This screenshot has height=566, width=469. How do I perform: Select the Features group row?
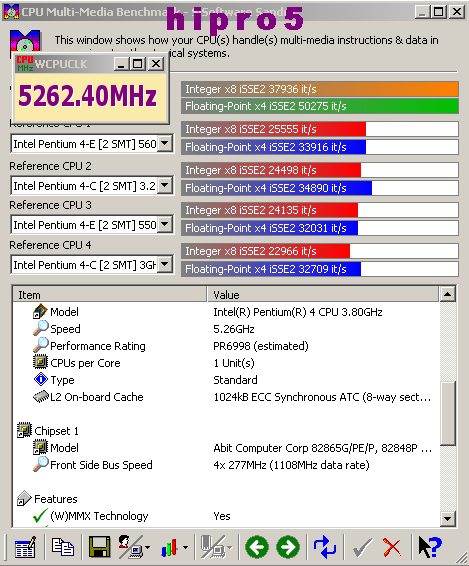point(226,498)
